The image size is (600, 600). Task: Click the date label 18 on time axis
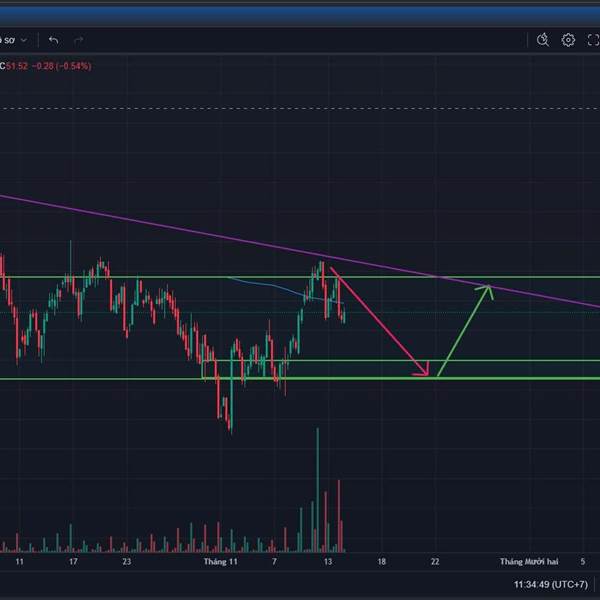382,561
